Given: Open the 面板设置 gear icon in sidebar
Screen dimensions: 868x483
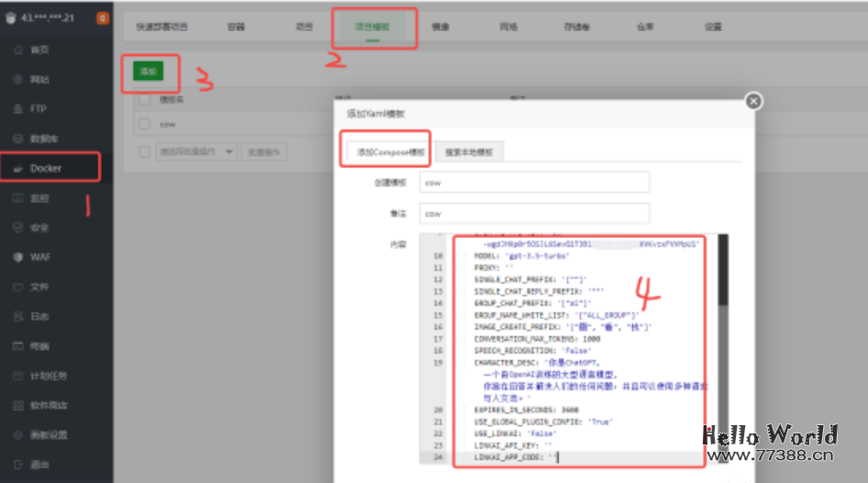Looking at the screenshot, I should [x=17, y=435].
